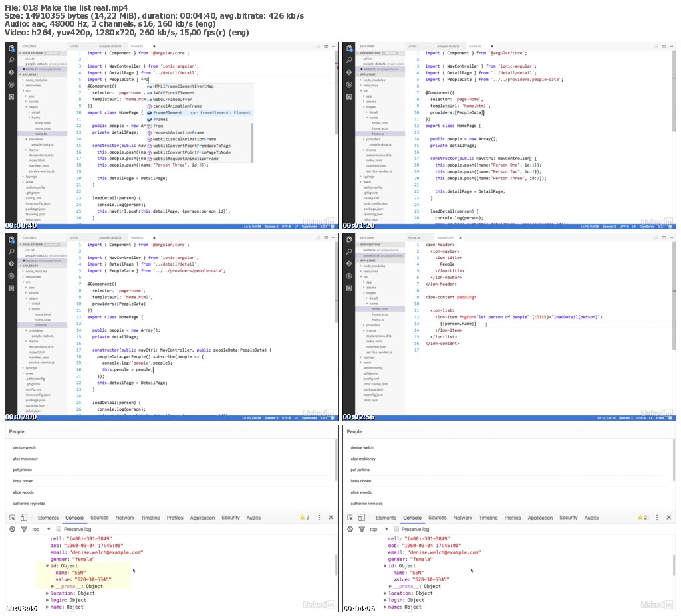Viewport: 681px width, 616px height.
Task: Click more actions ellipsis in the 00:01:20 frame
Action: coord(672,46)
